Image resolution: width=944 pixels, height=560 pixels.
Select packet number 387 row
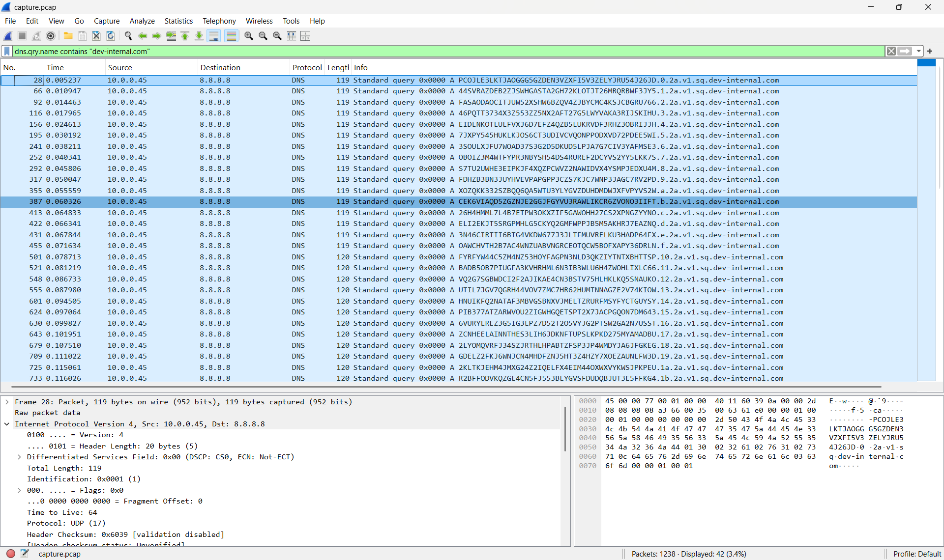click(x=458, y=201)
